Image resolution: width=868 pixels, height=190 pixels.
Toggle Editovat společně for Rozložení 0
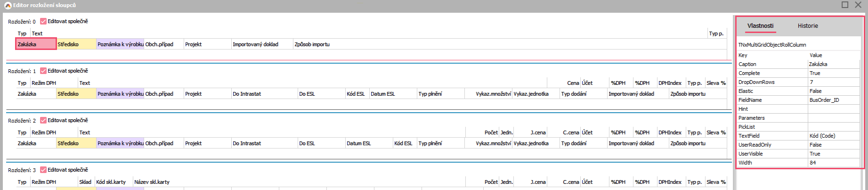coord(43,21)
